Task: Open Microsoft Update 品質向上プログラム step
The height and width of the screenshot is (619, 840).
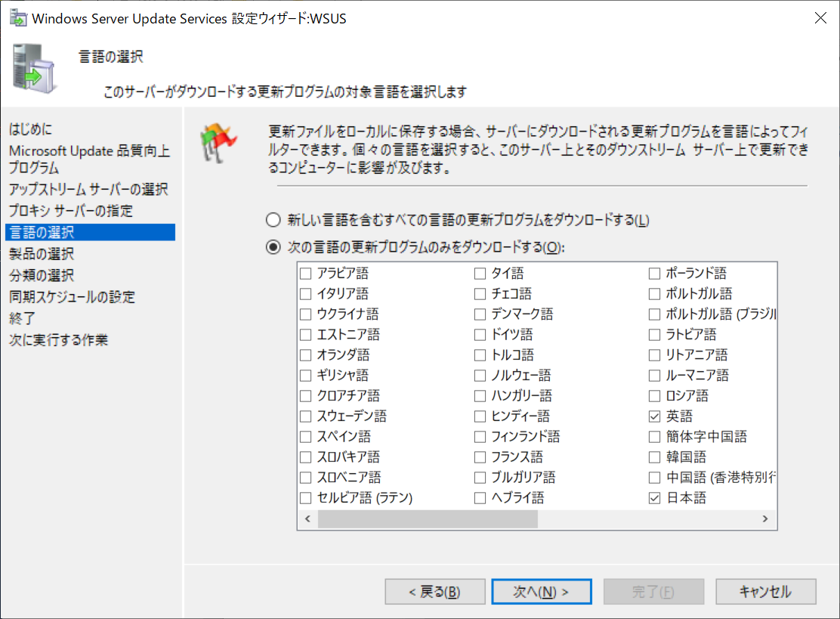Action: 89,159
